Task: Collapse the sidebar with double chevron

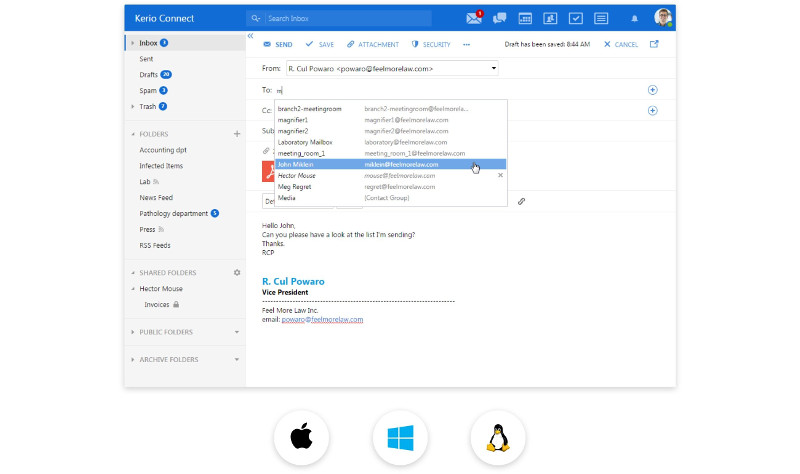Action: [x=250, y=36]
